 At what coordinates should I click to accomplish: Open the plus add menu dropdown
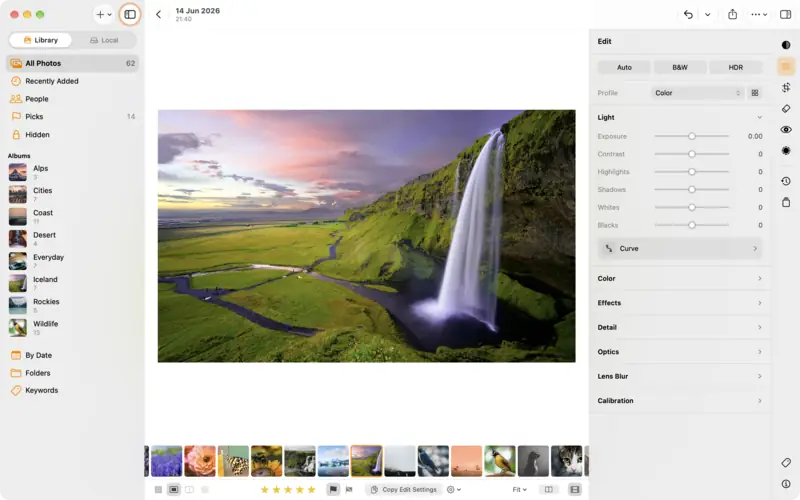[104, 14]
